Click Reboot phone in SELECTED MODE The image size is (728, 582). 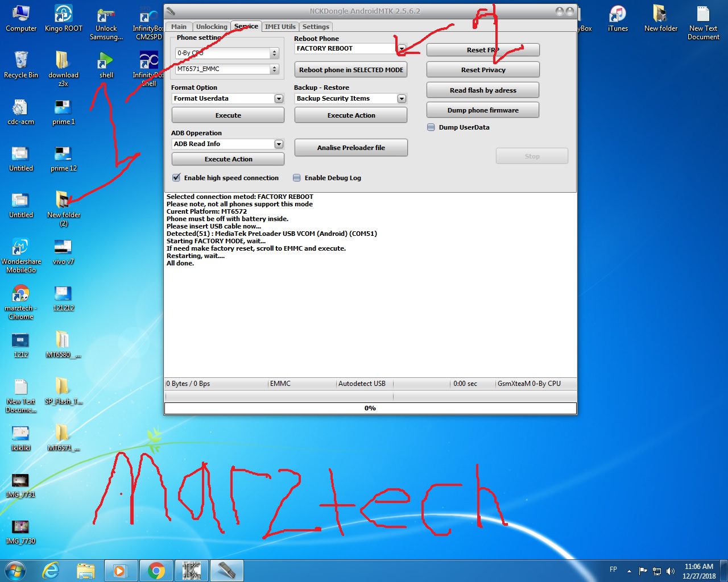[x=351, y=70]
